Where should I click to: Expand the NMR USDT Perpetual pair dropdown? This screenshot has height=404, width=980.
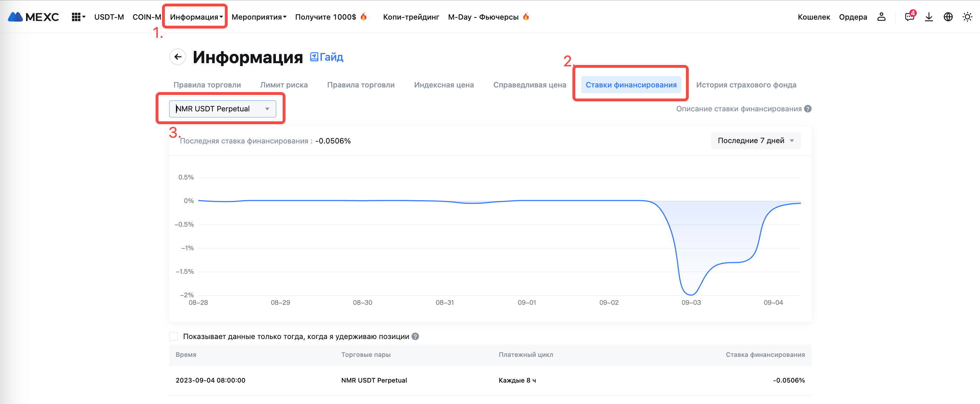222,109
